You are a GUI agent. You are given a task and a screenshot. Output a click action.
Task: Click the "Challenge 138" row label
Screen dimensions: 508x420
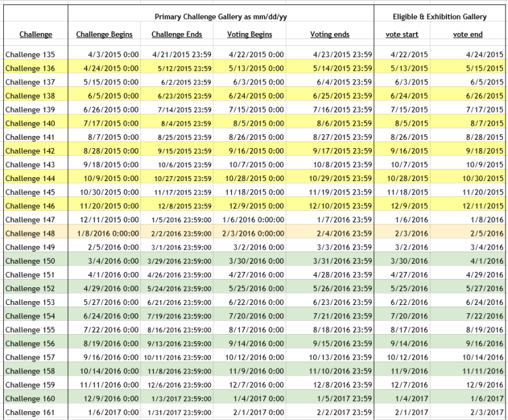30,96
